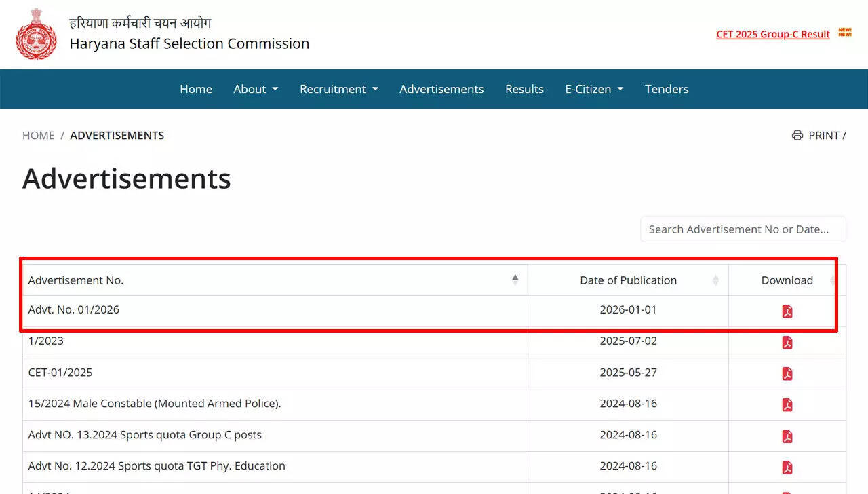
Task: Open the Results page from navbar
Action: (524, 89)
